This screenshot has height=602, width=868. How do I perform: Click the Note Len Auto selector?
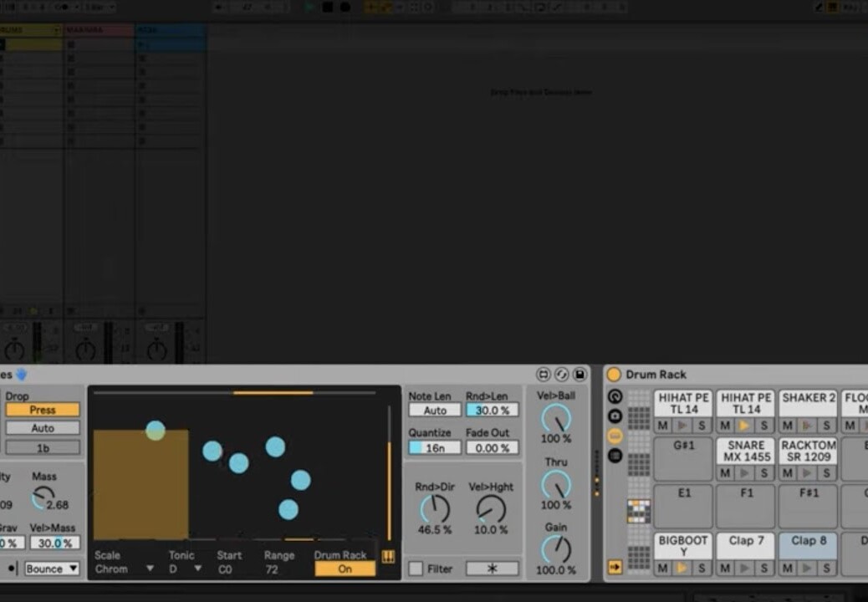[x=435, y=410]
